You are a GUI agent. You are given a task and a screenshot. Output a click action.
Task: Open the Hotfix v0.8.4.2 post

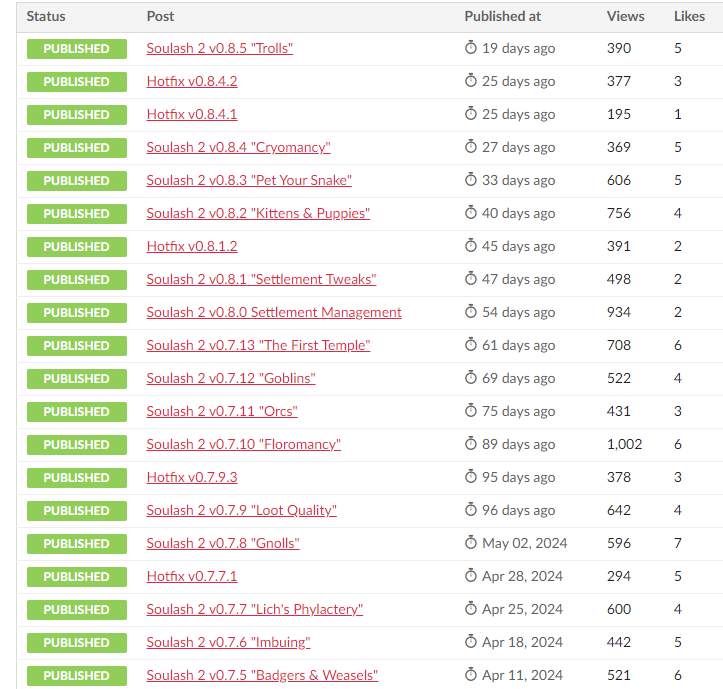pyautogui.click(x=192, y=82)
